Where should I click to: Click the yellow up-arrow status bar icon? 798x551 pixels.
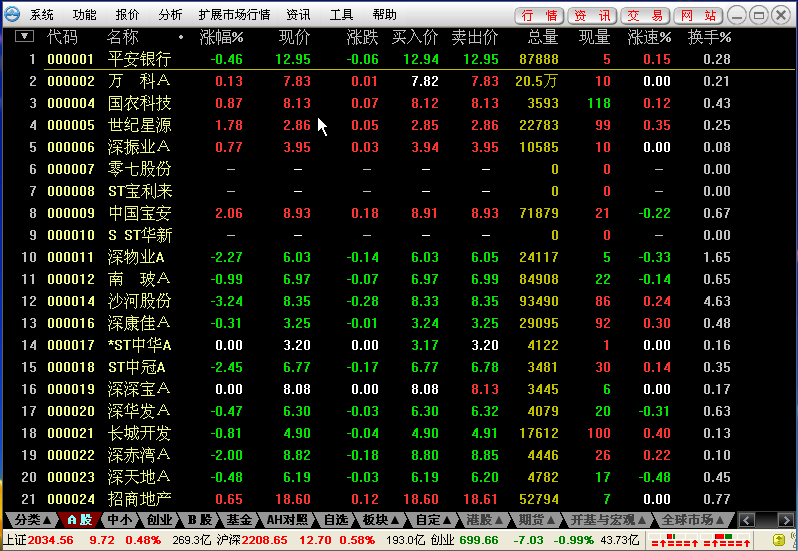click(x=779, y=540)
